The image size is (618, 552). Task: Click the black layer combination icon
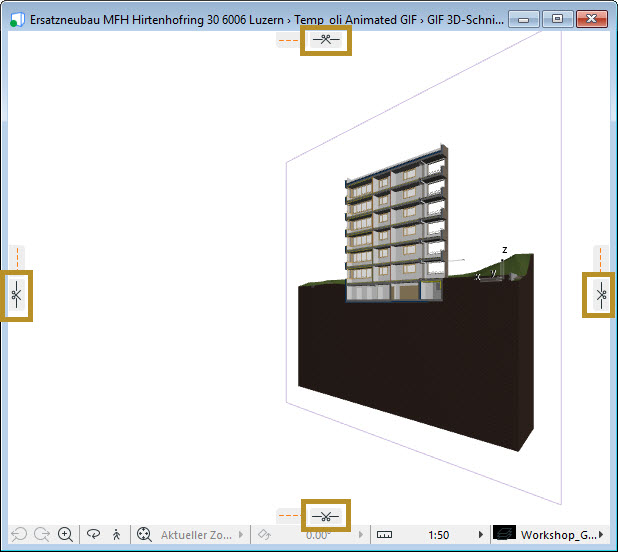tap(504, 533)
